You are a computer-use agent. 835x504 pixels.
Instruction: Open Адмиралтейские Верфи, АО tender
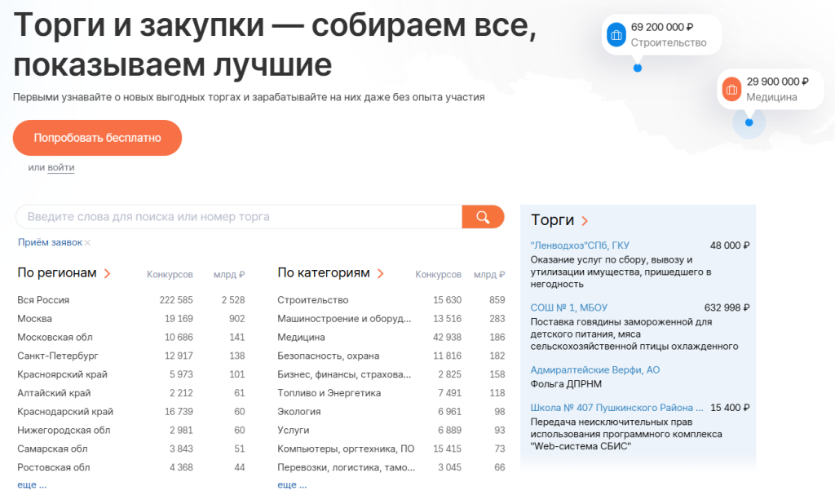(595, 370)
